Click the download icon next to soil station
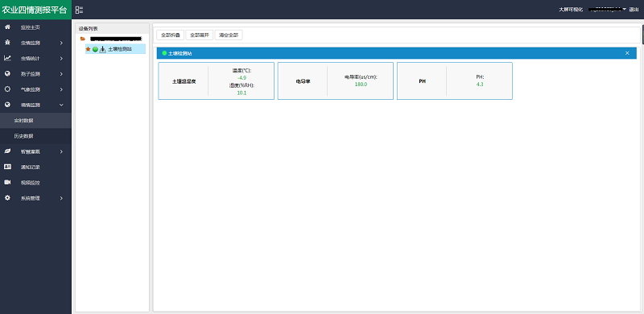 (103, 49)
